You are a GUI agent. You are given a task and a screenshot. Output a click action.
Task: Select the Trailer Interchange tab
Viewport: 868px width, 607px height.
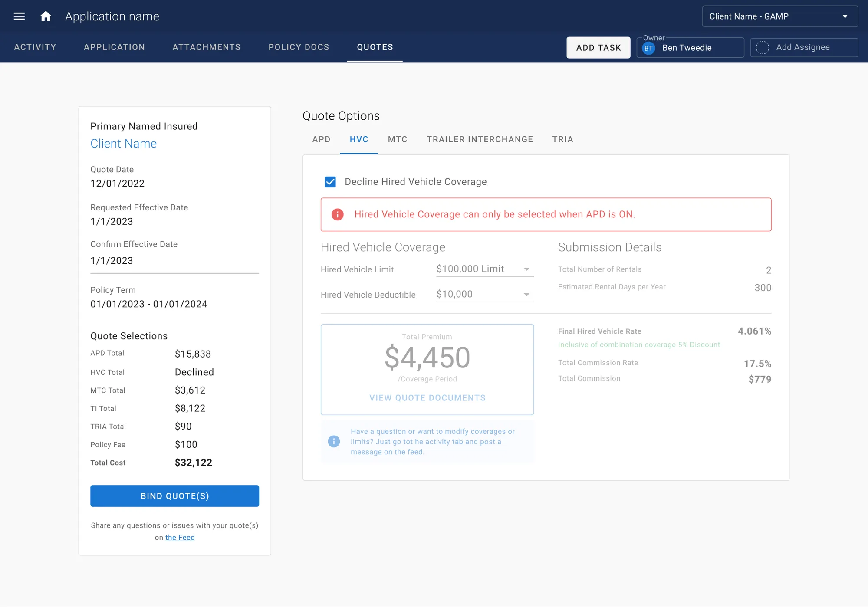480,139
